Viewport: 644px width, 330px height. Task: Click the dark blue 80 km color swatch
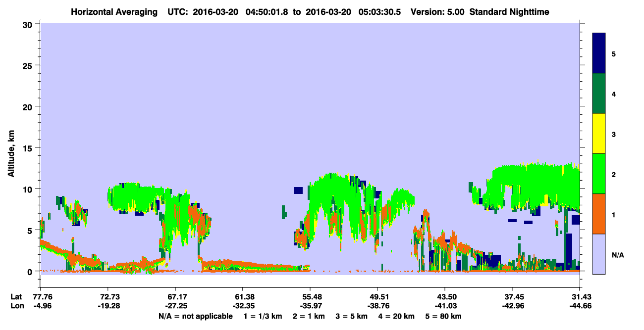pyautogui.click(x=599, y=53)
